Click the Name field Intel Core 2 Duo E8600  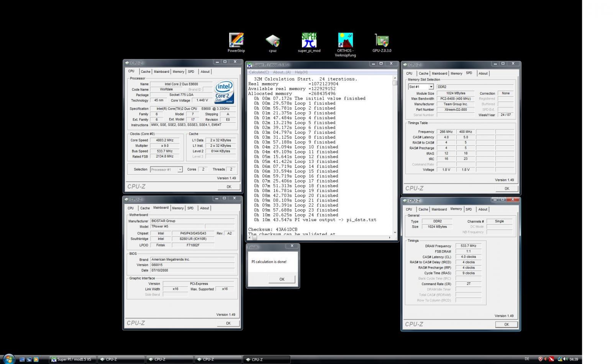point(181,84)
